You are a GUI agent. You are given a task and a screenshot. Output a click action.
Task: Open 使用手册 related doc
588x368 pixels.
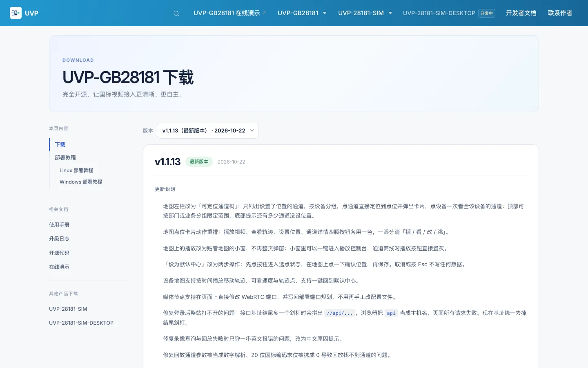pyautogui.click(x=59, y=224)
